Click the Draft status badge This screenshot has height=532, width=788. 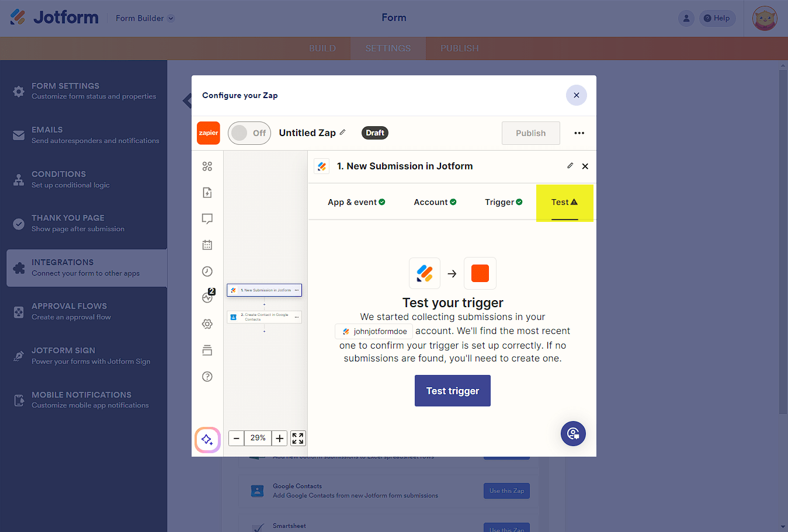pyautogui.click(x=375, y=133)
